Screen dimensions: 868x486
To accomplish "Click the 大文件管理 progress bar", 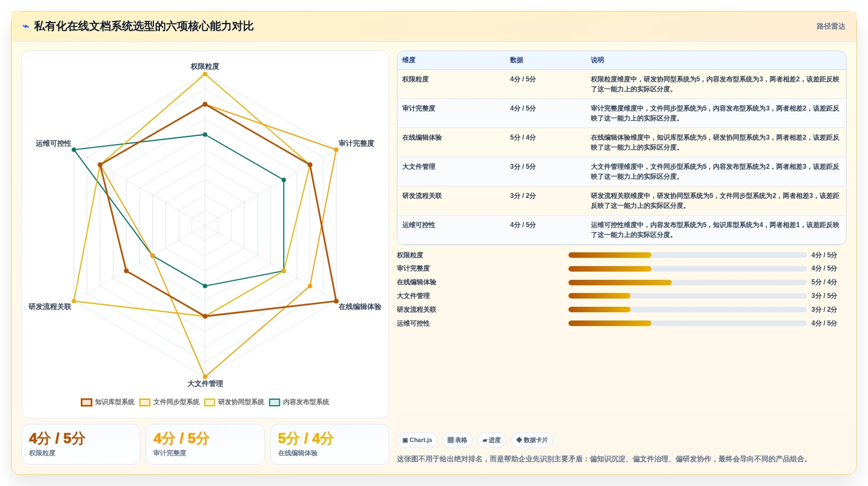I will point(688,296).
